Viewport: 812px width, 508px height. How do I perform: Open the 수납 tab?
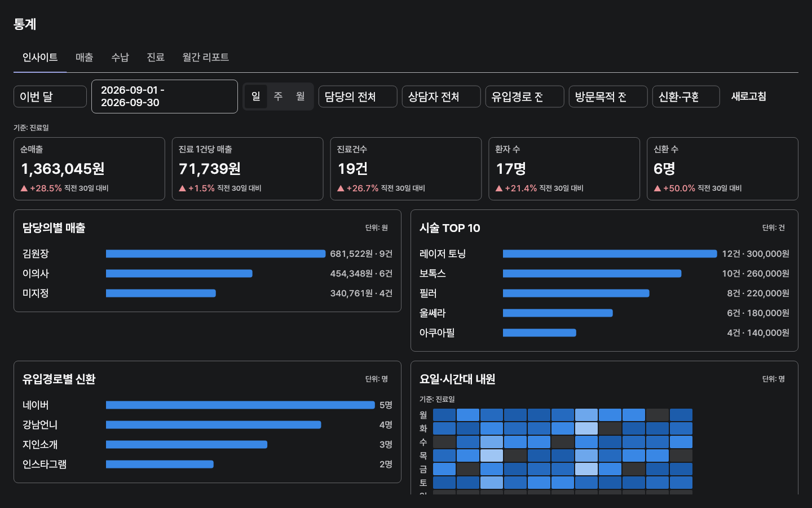click(120, 58)
